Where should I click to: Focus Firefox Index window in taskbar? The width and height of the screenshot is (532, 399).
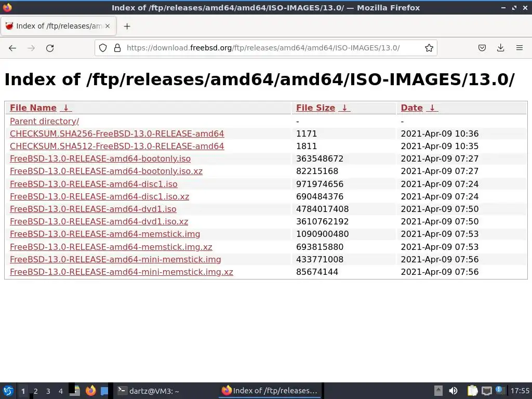[270, 391]
